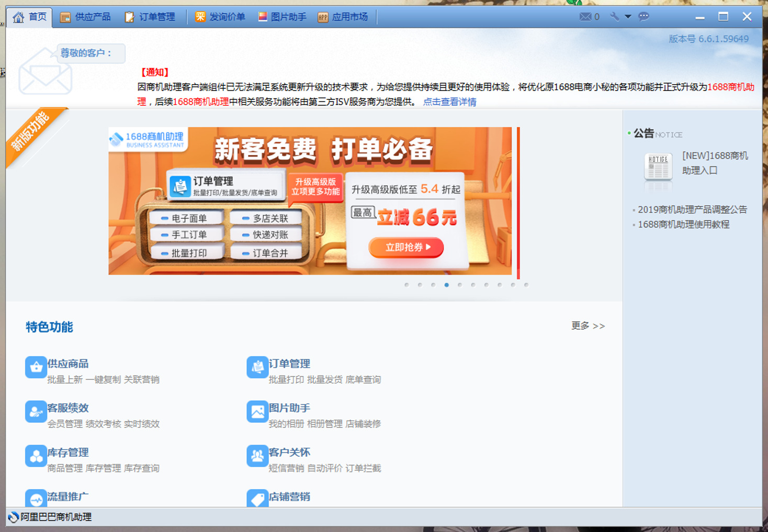Image resolution: width=768 pixels, height=532 pixels.
Task: Click the 阿里巴巴商机助理 status bar icon
Action: (x=14, y=517)
